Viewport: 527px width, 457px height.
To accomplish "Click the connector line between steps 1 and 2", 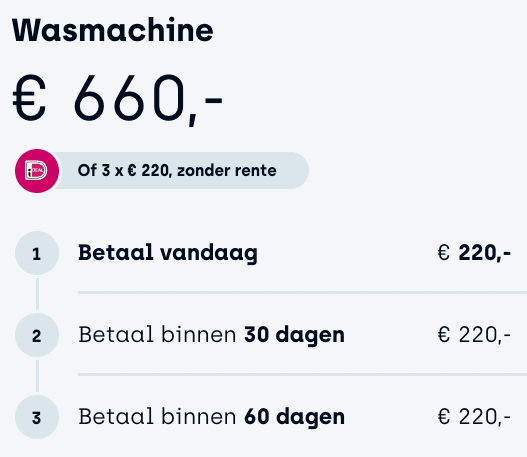I will [37, 294].
